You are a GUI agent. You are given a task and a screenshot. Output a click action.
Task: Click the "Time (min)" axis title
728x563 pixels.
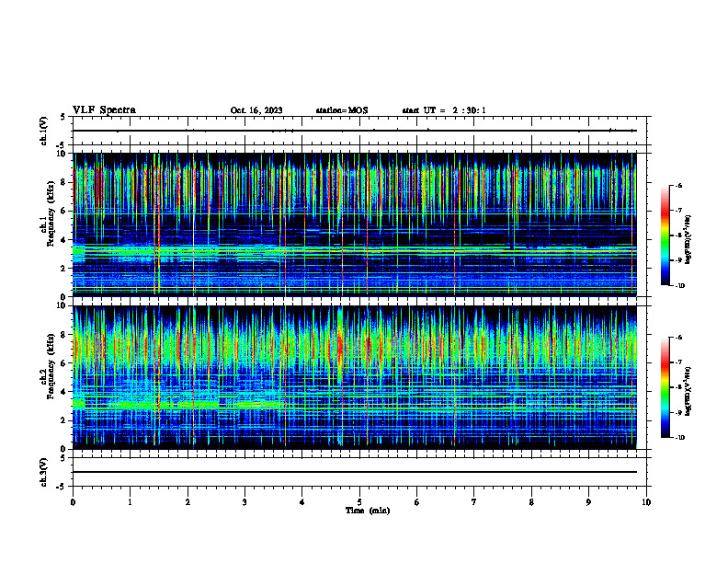[x=368, y=511]
